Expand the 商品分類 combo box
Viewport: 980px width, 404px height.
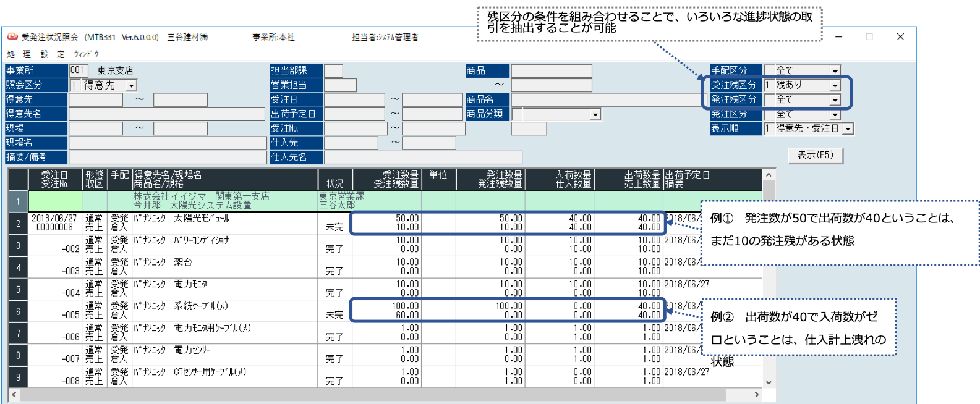pyautogui.click(x=595, y=115)
